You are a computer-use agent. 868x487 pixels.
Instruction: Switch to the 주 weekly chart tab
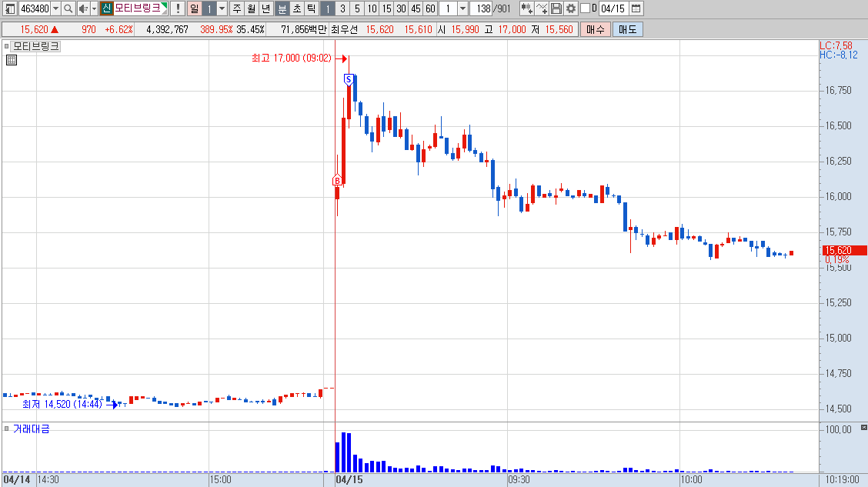click(237, 8)
